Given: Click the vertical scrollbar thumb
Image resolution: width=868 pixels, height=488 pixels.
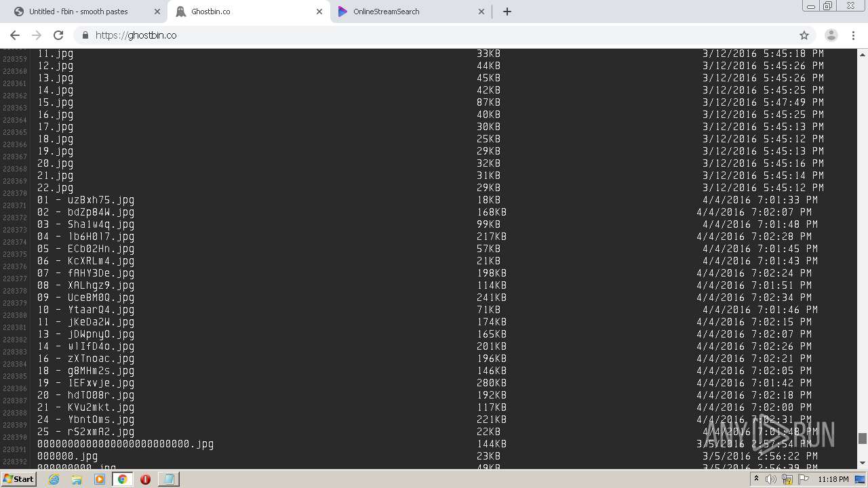Looking at the screenshot, I should point(862,439).
